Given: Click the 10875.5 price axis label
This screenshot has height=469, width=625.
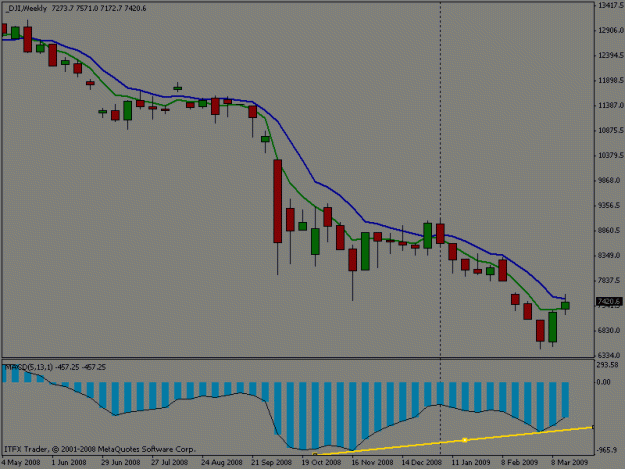Looking at the screenshot, I should pos(610,130).
